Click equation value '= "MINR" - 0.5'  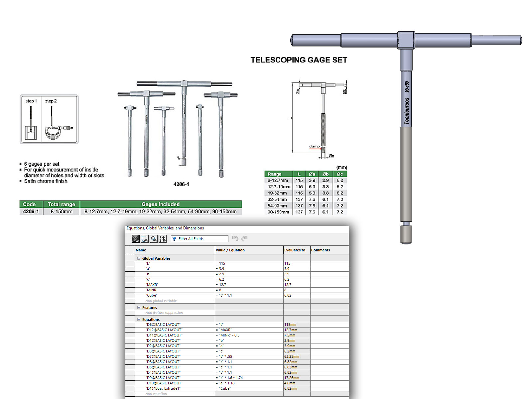coord(249,335)
